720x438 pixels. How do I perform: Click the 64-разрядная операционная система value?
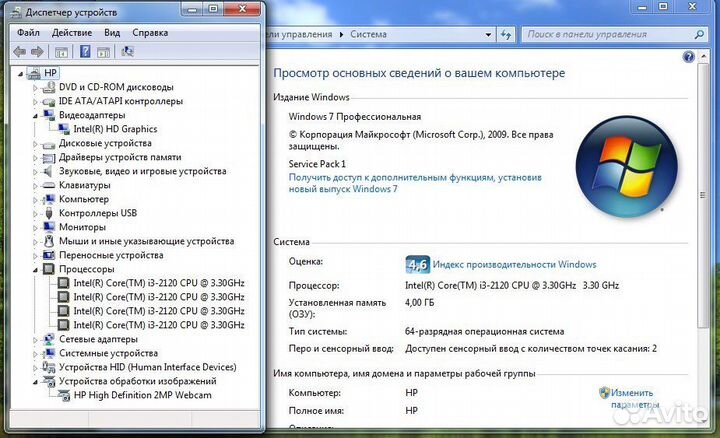(x=484, y=331)
